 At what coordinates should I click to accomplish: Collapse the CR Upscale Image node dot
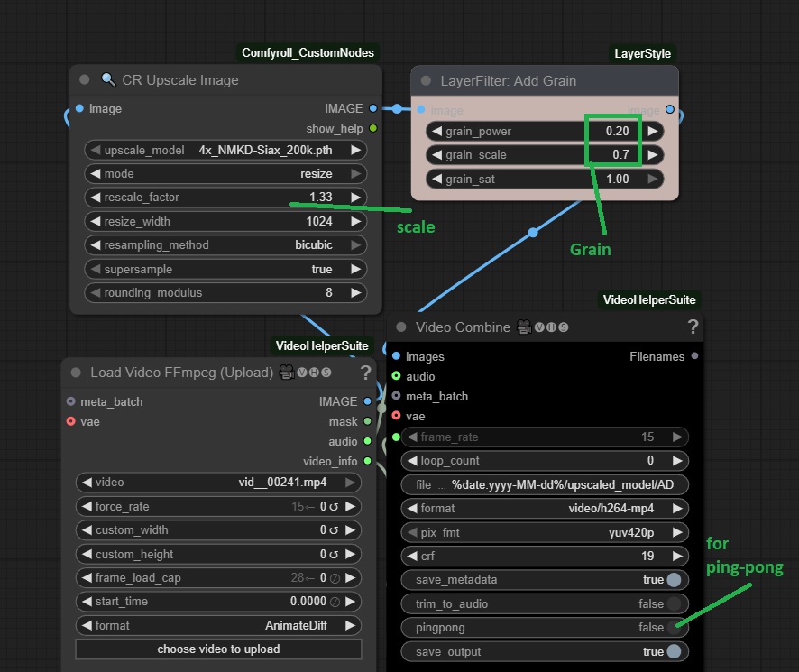tap(85, 80)
